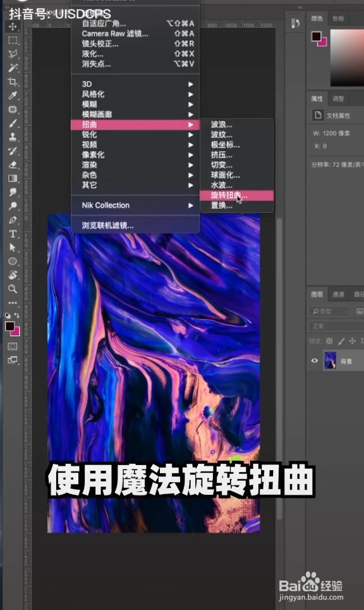Open 镜头校正 menu item
Screen dimensions: 364x610
click(135, 44)
